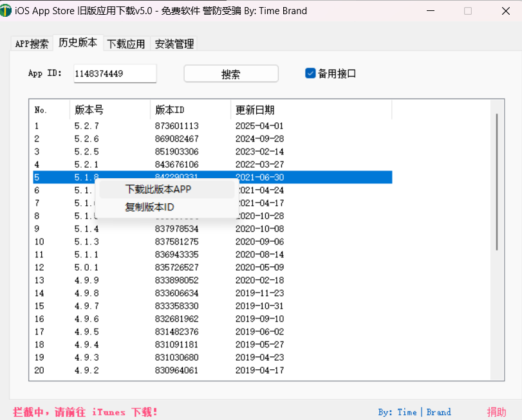Click version number 5.2.7
522x420 pixels.
[x=86, y=126]
